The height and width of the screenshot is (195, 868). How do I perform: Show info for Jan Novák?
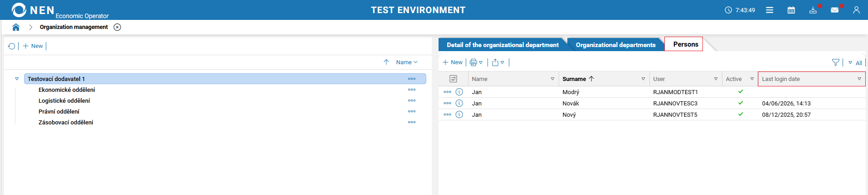coord(459,103)
